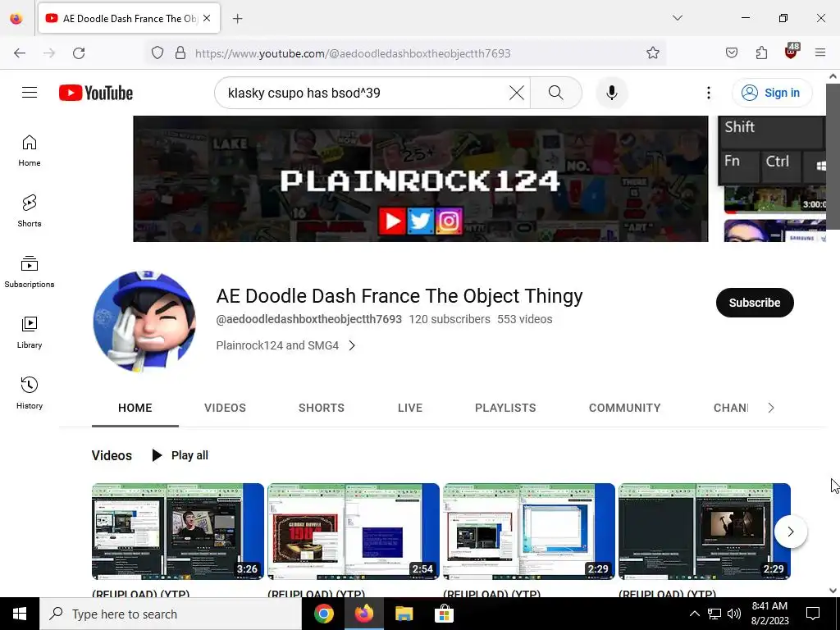Save page to Pocket
This screenshot has width=840, height=630.
[731, 53]
